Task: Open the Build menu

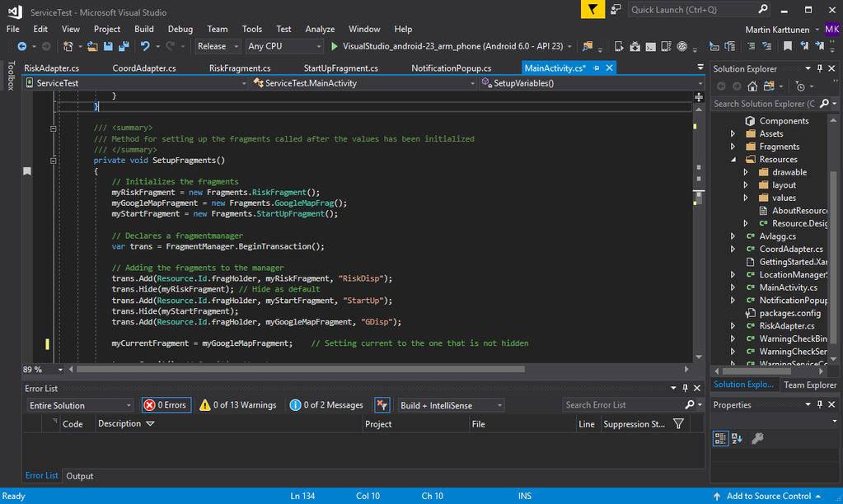Action: coord(143,29)
